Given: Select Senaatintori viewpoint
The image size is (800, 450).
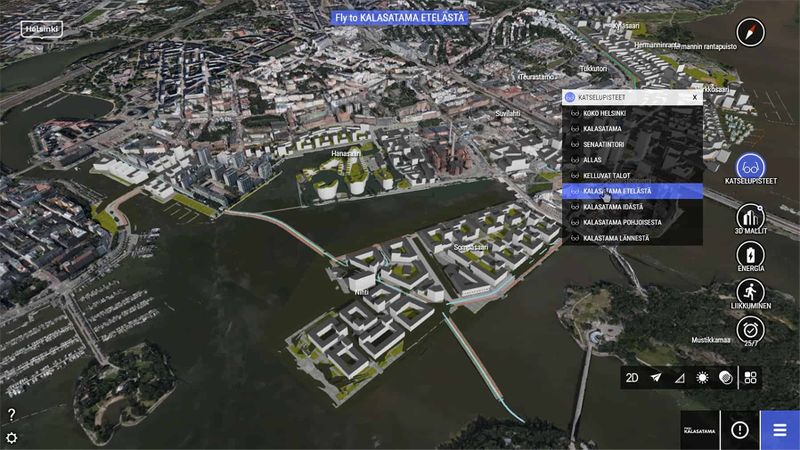Looking at the screenshot, I should click(632, 144).
